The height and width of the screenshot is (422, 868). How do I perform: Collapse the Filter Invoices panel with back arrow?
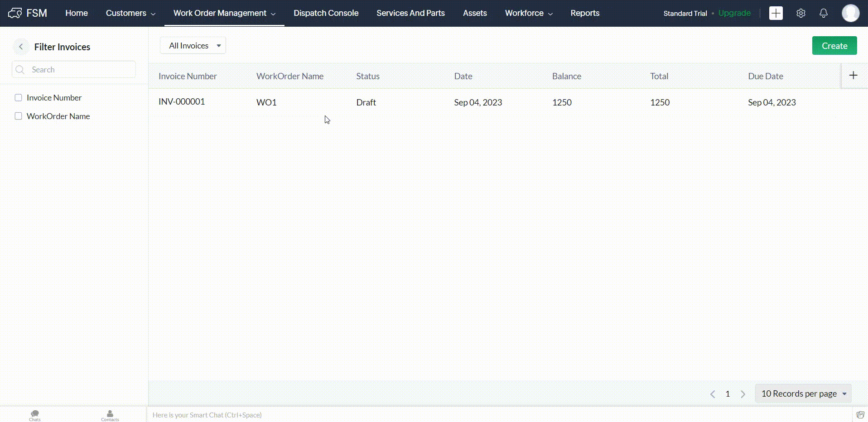(21, 47)
